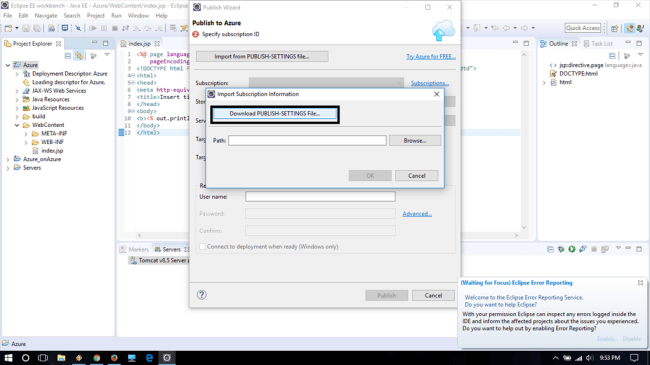Toggle Link with Editor in Project Explorer
This screenshot has width=650, height=365.
click(79, 56)
